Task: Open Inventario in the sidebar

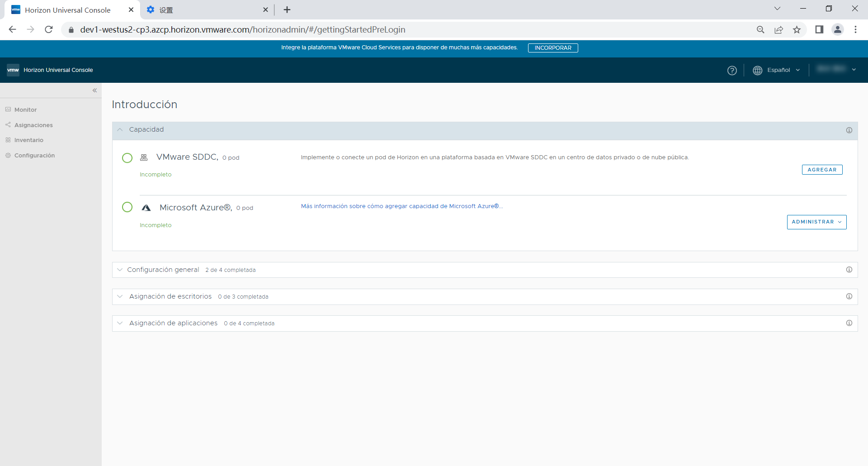Action: click(28, 140)
